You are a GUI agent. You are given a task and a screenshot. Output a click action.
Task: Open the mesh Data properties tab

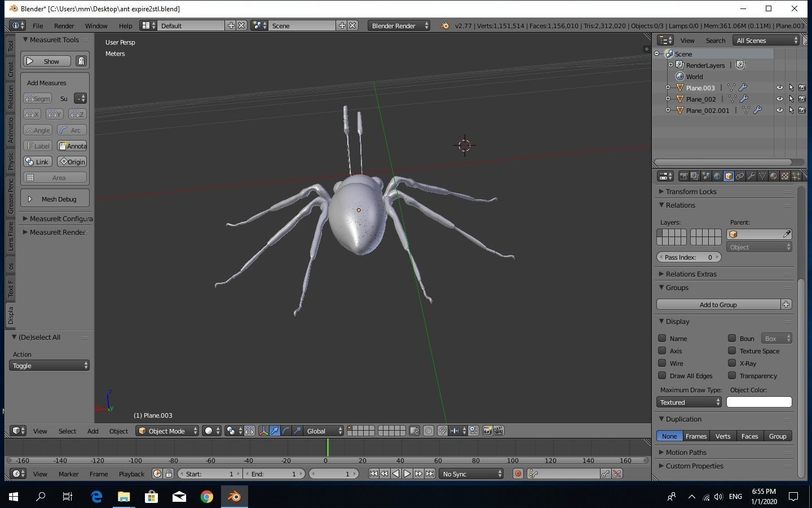point(762,176)
